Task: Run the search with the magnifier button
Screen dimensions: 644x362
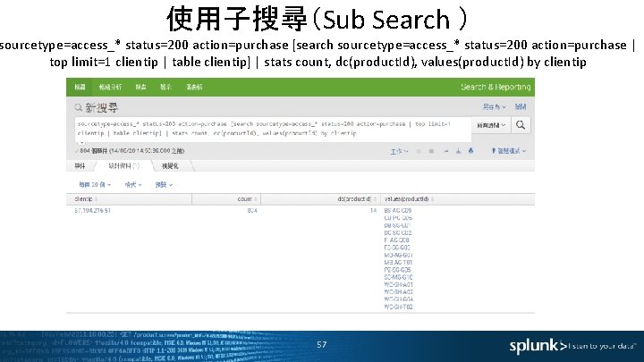Action: click(x=521, y=125)
